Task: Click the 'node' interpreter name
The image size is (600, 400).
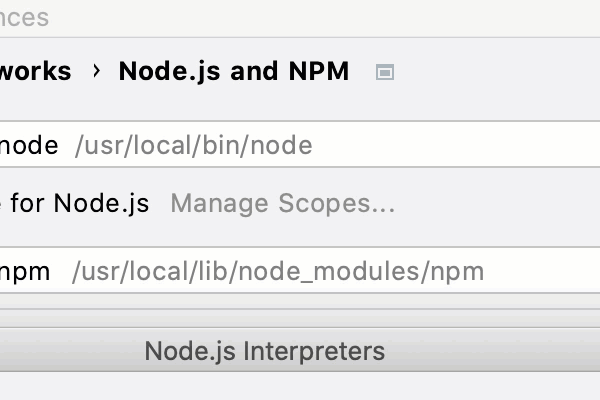Action: click(29, 146)
